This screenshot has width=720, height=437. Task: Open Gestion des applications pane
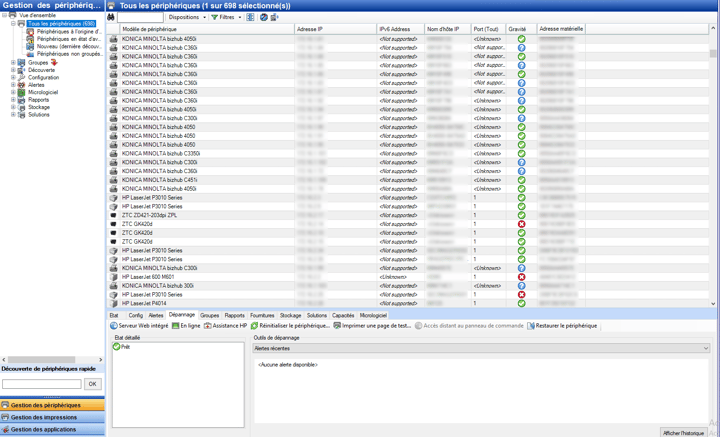52,429
